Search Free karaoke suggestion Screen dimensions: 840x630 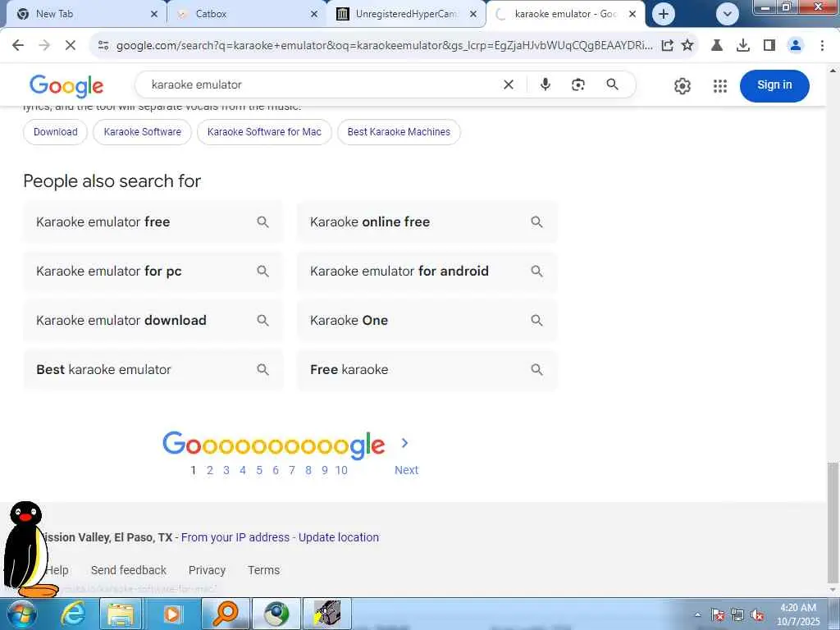click(x=427, y=370)
